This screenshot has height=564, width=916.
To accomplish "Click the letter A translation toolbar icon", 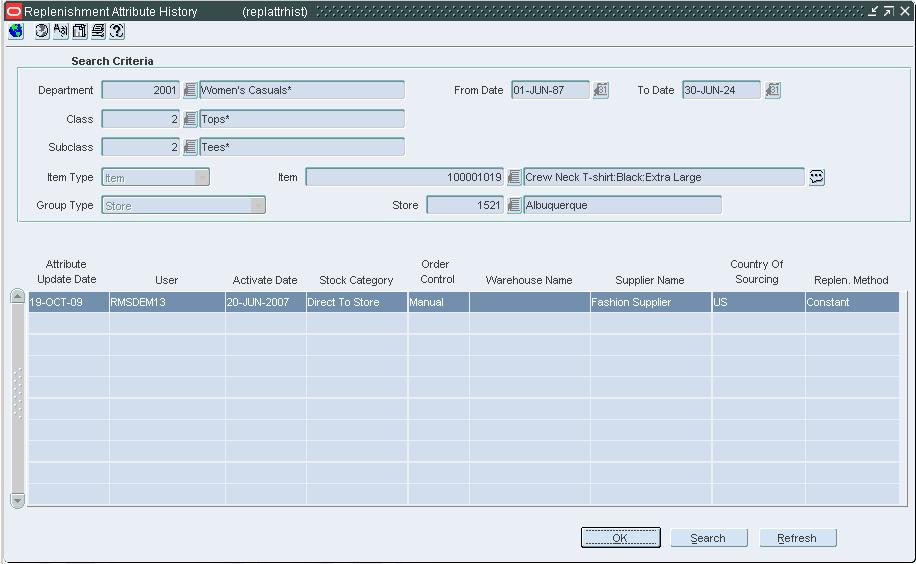I will coord(61,31).
